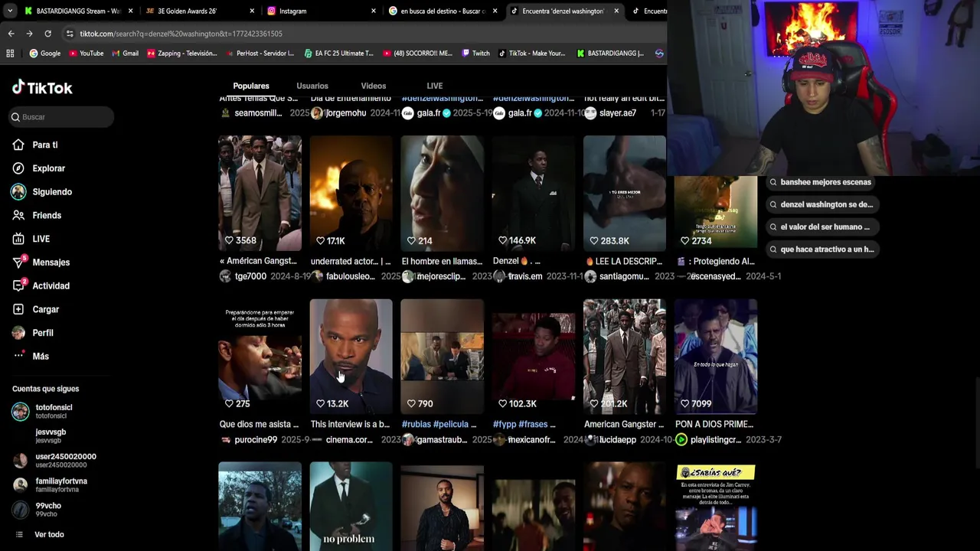The width and height of the screenshot is (980, 551).
Task: Open the YouTube bookmark
Action: pos(86,54)
